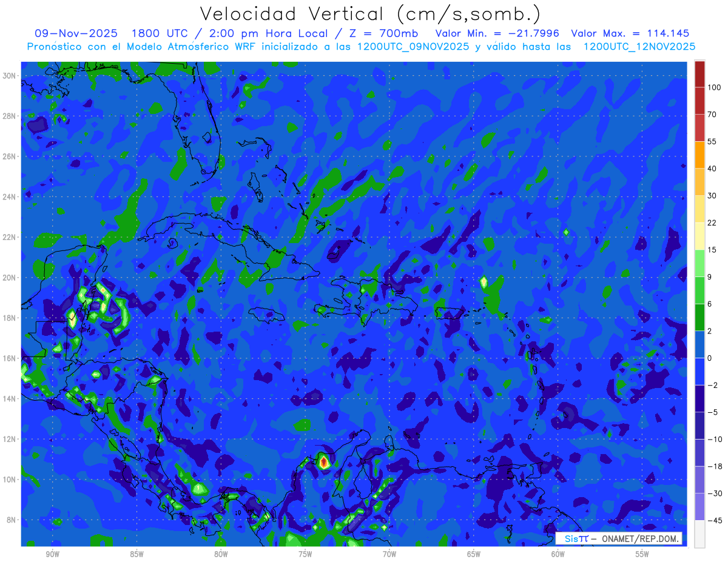Pick the lavender swatch between -45 and -30
The width and height of the screenshot is (728, 562).
click(699, 506)
